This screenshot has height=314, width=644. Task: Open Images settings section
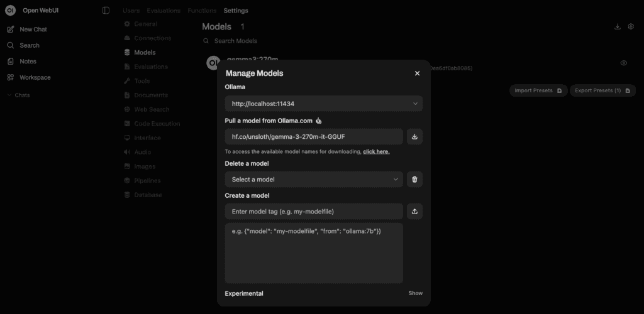pyautogui.click(x=140, y=166)
